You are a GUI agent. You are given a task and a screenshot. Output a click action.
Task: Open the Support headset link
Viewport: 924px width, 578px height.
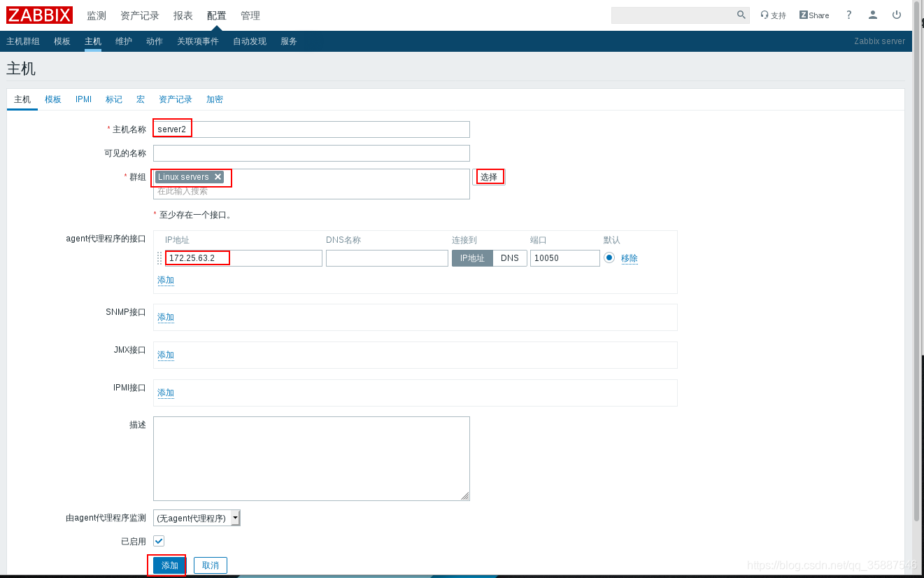[773, 15]
